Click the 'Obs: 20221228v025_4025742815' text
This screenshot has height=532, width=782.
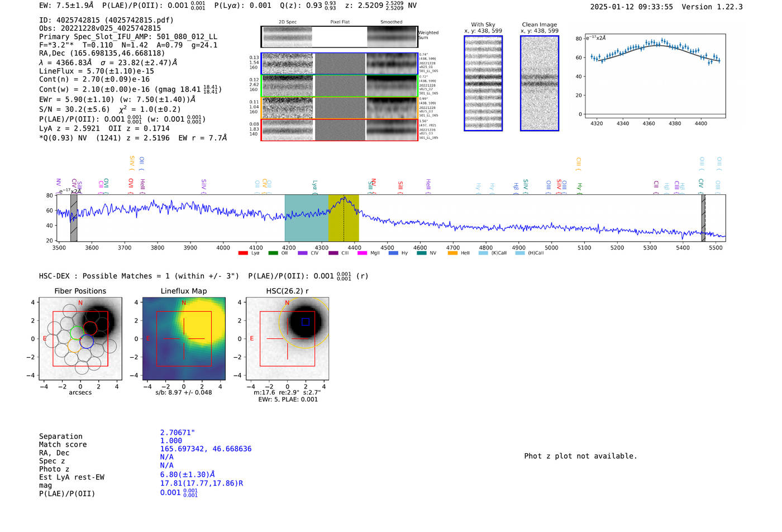click(100, 28)
